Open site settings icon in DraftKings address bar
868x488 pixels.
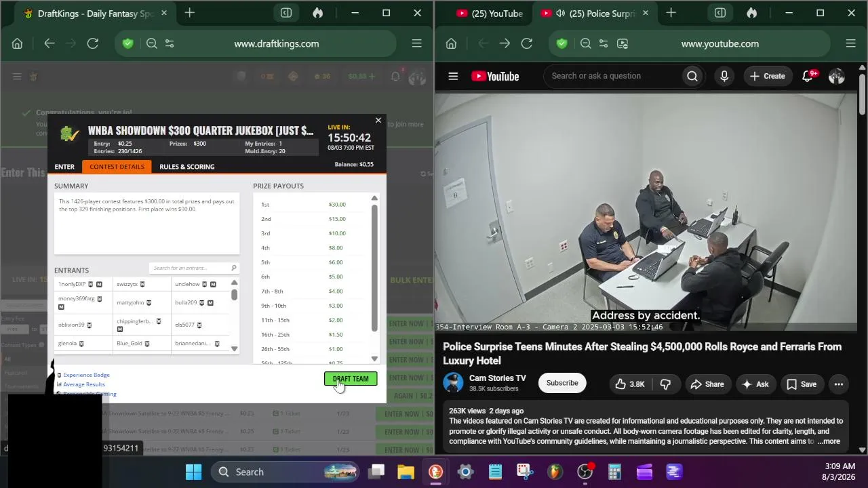tap(170, 43)
